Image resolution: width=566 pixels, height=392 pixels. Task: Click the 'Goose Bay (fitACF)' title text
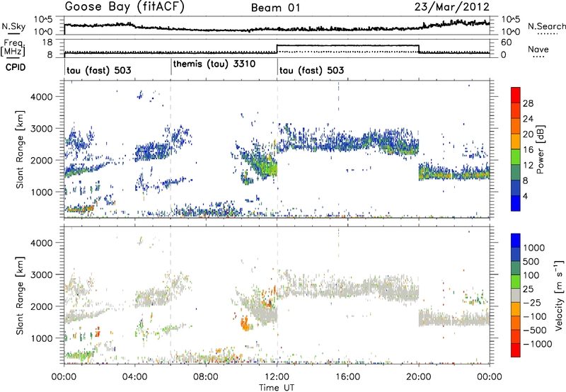click(x=125, y=7)
